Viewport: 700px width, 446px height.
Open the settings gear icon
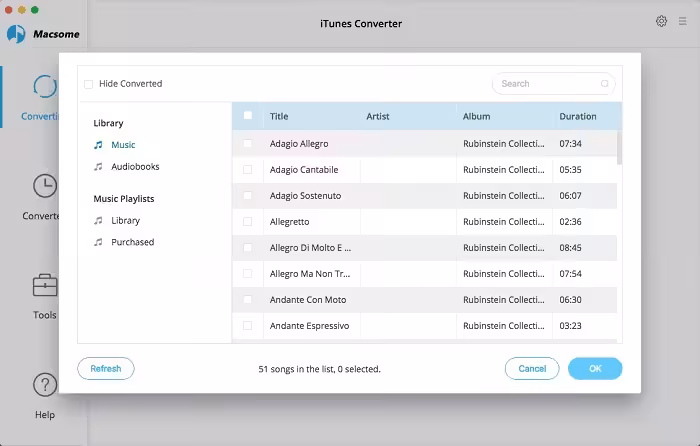(x=661, y=21)
